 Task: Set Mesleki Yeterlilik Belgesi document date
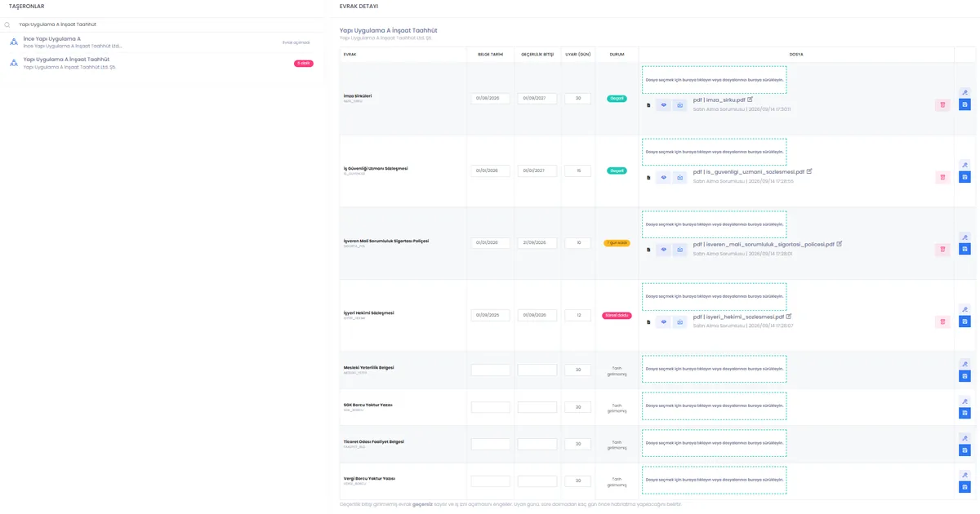pos(491,370)
